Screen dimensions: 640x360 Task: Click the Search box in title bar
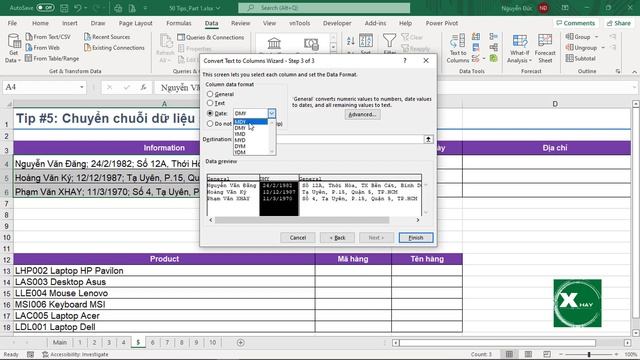click(x=324, y=8)
